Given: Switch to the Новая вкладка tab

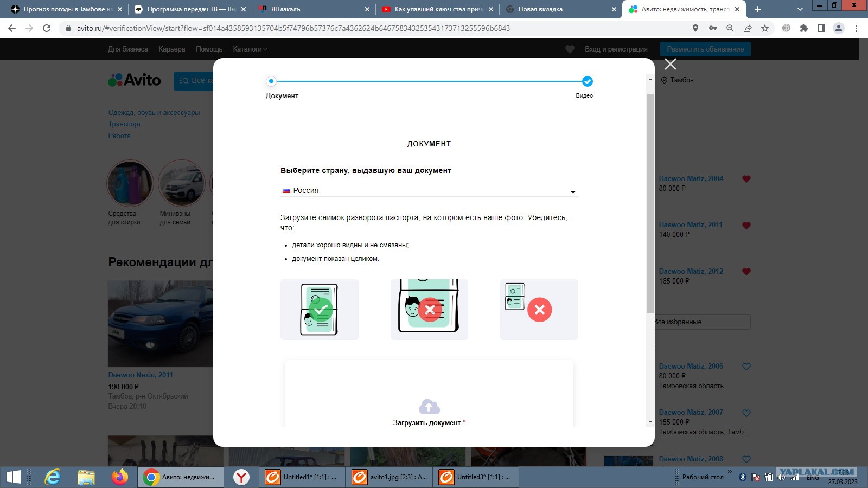Looking at the screenshot, I should [559, 9].
